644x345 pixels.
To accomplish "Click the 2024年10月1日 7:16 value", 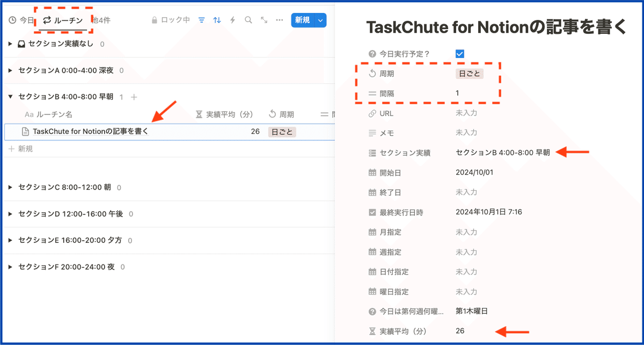I will pyautogui.click(x=489, y=212).
